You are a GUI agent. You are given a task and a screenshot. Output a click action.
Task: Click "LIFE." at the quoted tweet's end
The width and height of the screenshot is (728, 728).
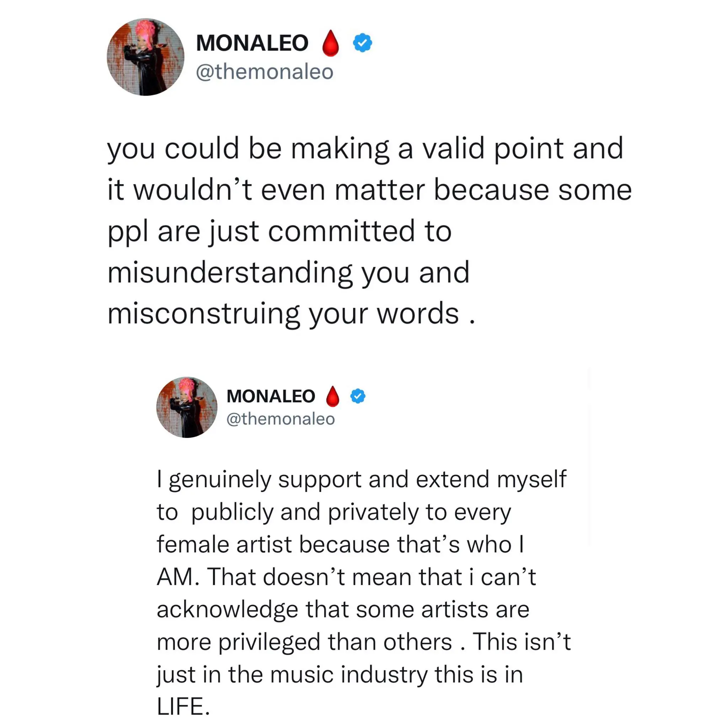point(183,706)
